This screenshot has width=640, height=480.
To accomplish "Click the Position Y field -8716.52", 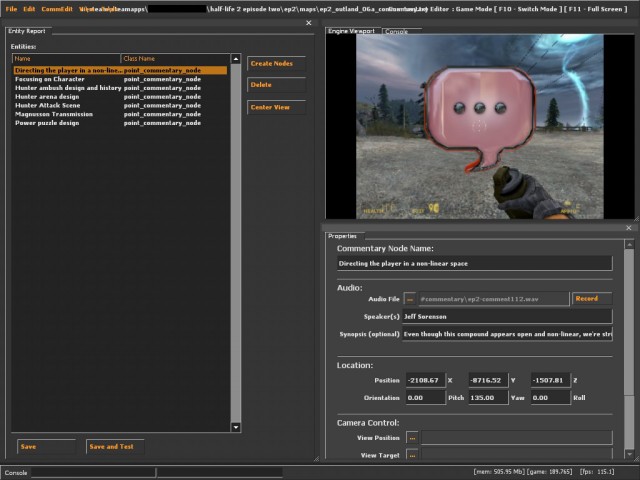I will coord(488,380).
